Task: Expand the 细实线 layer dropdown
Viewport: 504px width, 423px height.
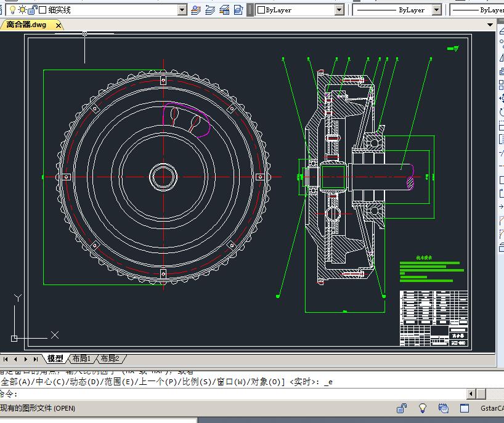Action: point(182,10)
